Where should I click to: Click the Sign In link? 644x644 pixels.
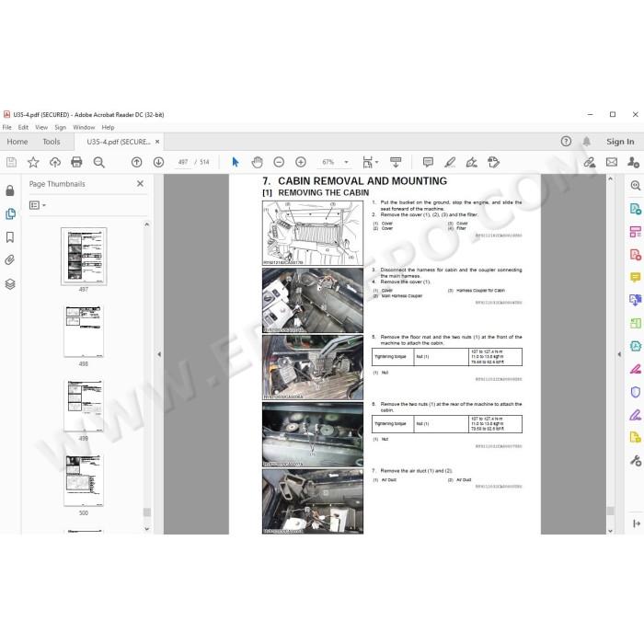pyautogui.click(x=620, y=142)
